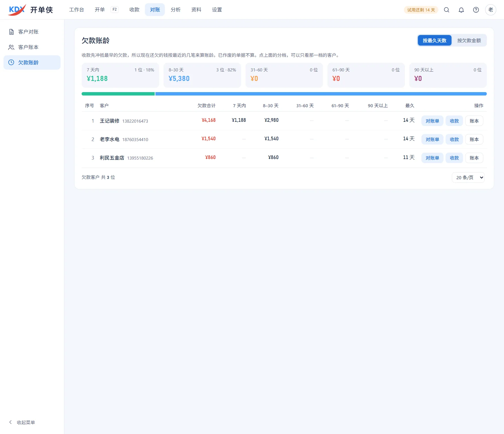
Task: Click customer name 王记装修
Action: [x=109, y=121]
